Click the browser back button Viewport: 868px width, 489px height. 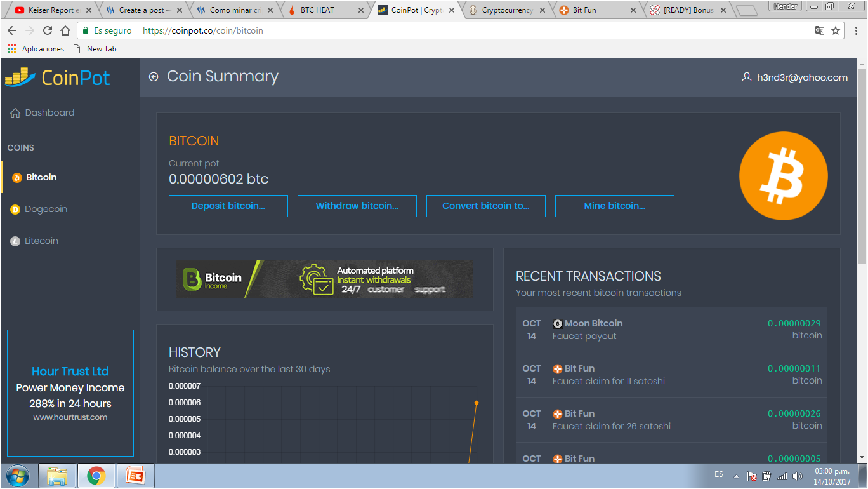click(x=12, y=30)
